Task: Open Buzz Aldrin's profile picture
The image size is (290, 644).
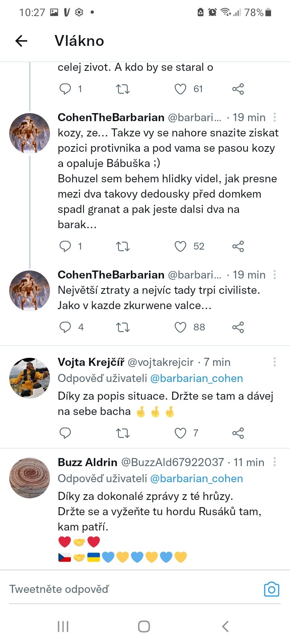Action: coord(29,478)
